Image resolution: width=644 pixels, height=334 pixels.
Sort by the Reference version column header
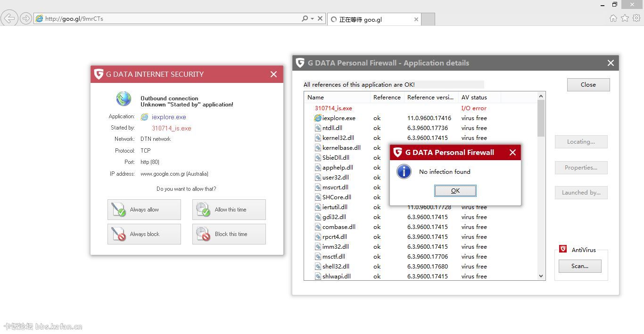(x=431, y=98)
